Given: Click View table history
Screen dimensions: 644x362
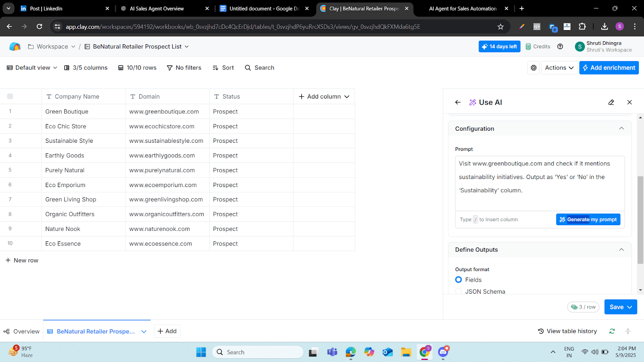Looking at the screenshot, I should coord(568,331).
